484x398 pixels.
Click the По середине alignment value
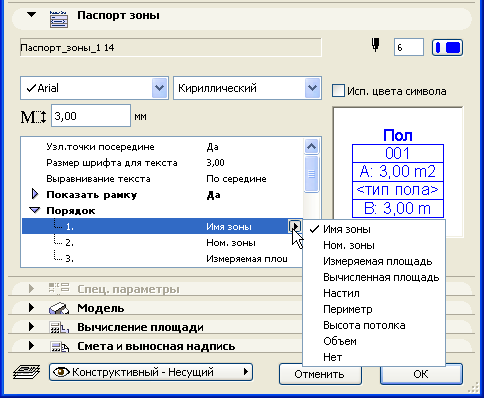coord(236,179)
